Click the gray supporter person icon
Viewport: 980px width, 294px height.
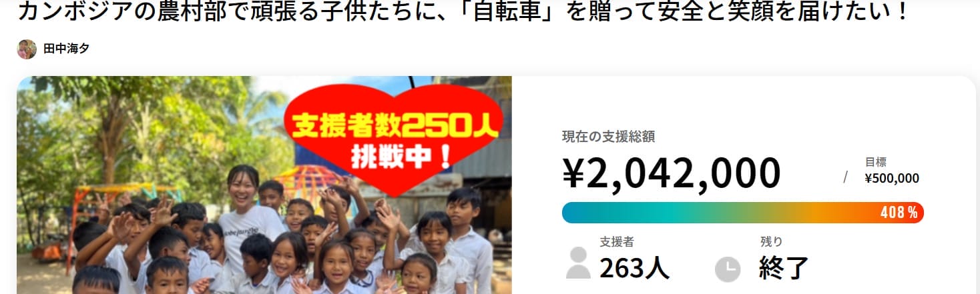[578, 263]
